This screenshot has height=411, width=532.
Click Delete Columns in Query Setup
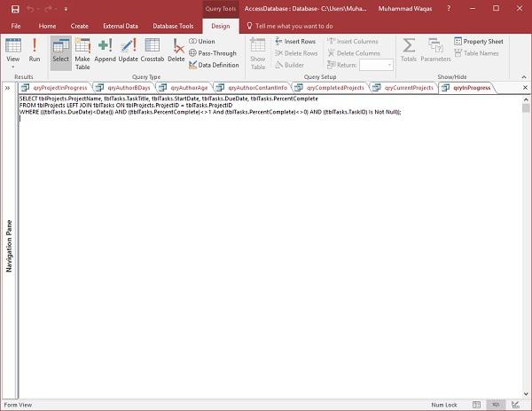(x=354, y=53)
